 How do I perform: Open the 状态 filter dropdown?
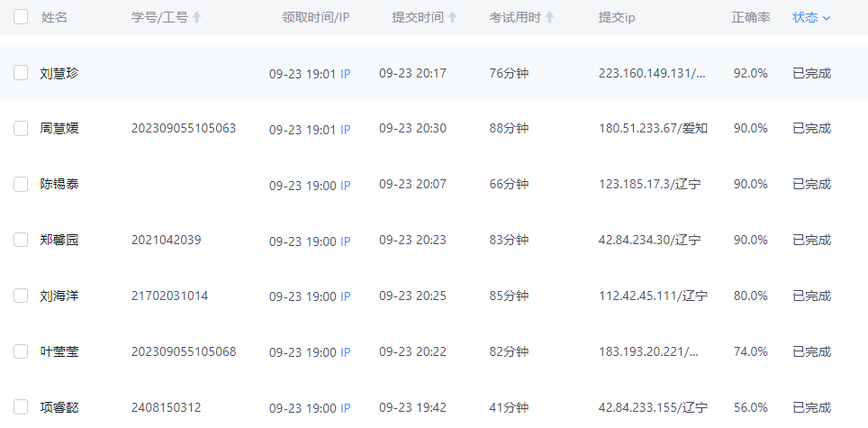click(811, 17)
